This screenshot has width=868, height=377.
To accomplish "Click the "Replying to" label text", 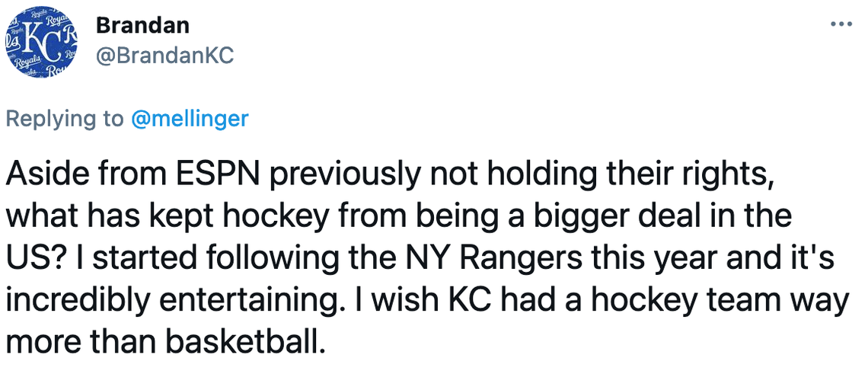I will pyautogui.click(x=64, y=119).
